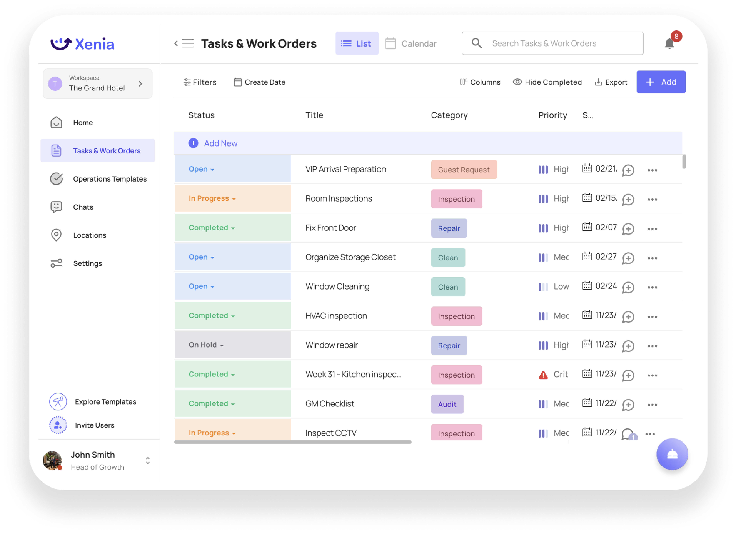Click the plus icon beside Add New
Viewport: 756px width, 533px height.
pyautogui.click(x=193, y=143)
